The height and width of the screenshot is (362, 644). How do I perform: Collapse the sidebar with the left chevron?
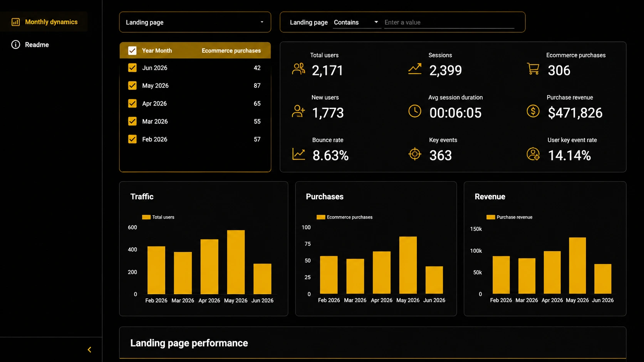pos(89,350)
